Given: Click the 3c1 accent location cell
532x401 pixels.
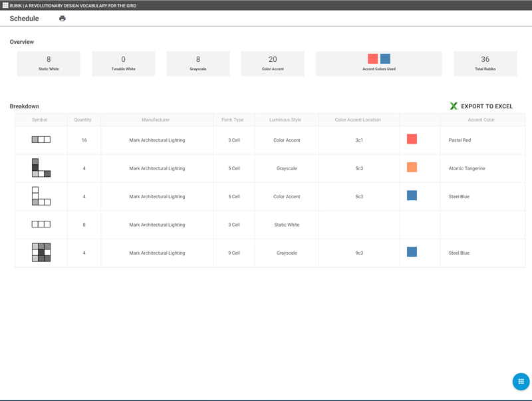Looking at the screenshot, I should click(359, 140).
